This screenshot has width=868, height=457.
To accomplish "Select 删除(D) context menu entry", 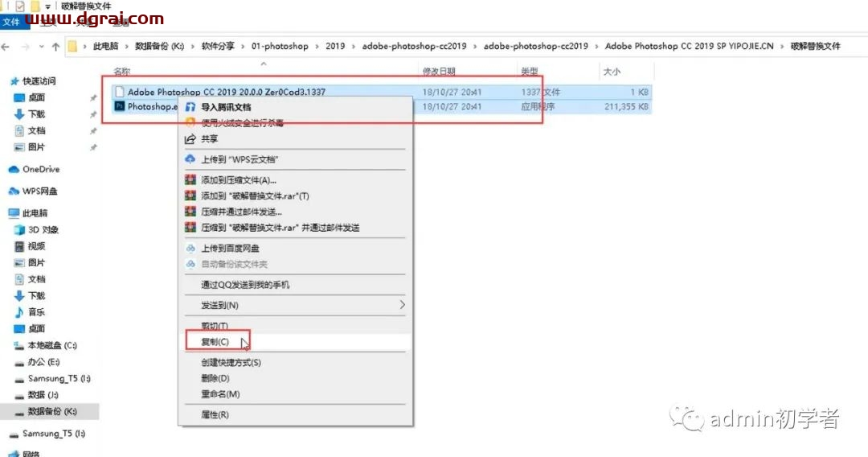I will [x=215, y=378].
